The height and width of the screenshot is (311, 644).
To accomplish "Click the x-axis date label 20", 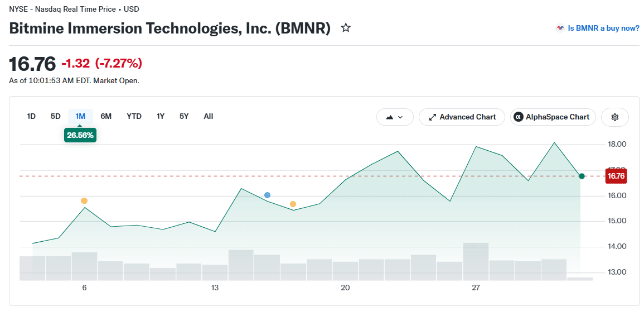I will (345, 288).
